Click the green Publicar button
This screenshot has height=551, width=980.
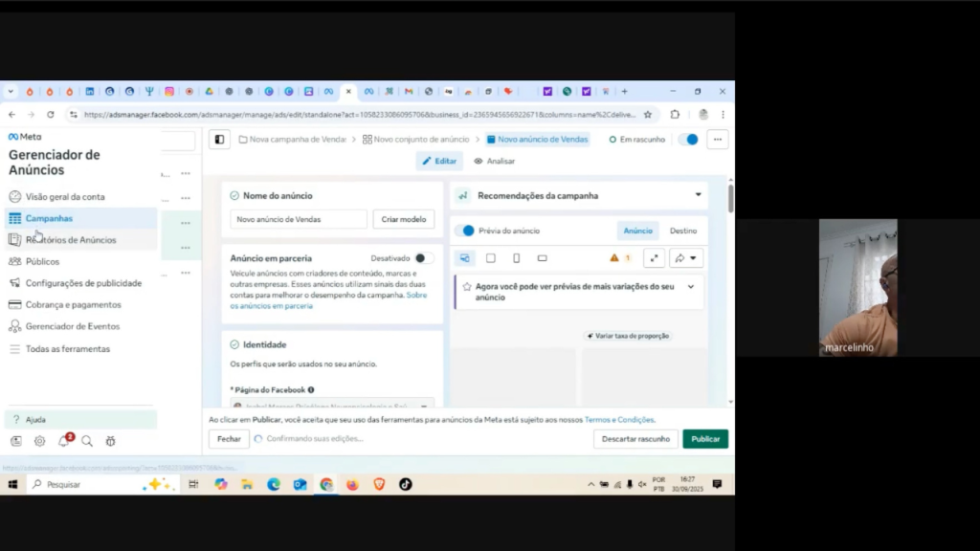point(705,439)
